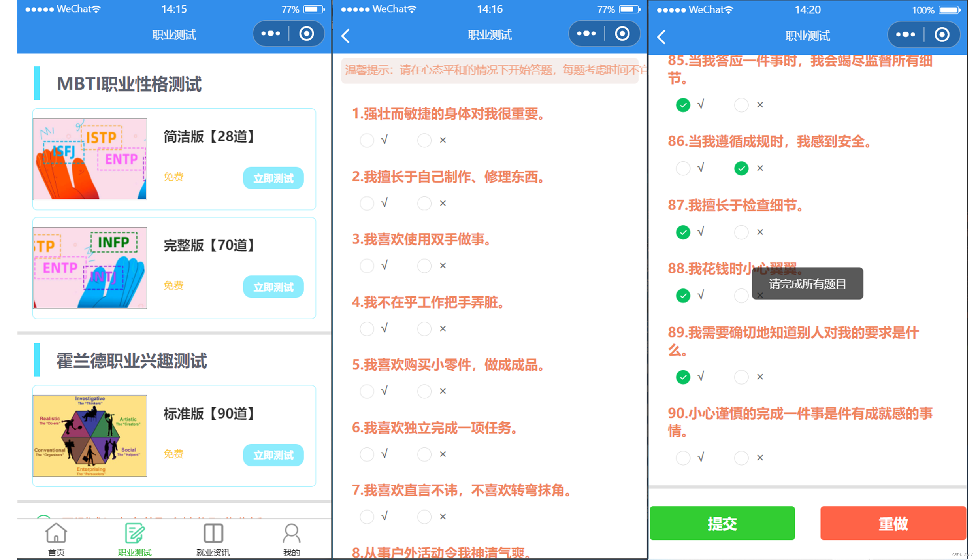Start the 完整版 70道 test
Image resolution: width=980 pixels, height=560 pixels.
click(273, 287)
